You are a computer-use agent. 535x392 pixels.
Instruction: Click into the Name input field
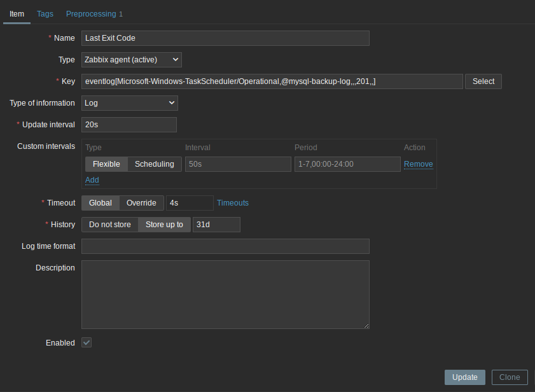pyautogui.click(x=225, y=38)
